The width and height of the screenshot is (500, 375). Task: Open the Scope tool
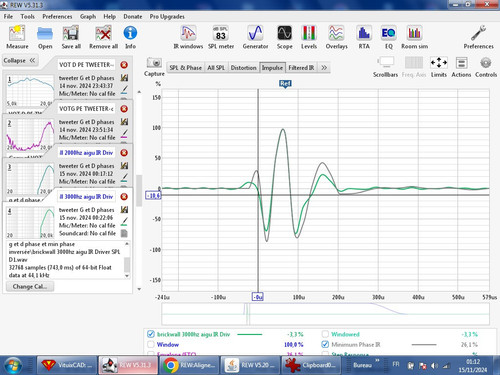tap(285, 37)
